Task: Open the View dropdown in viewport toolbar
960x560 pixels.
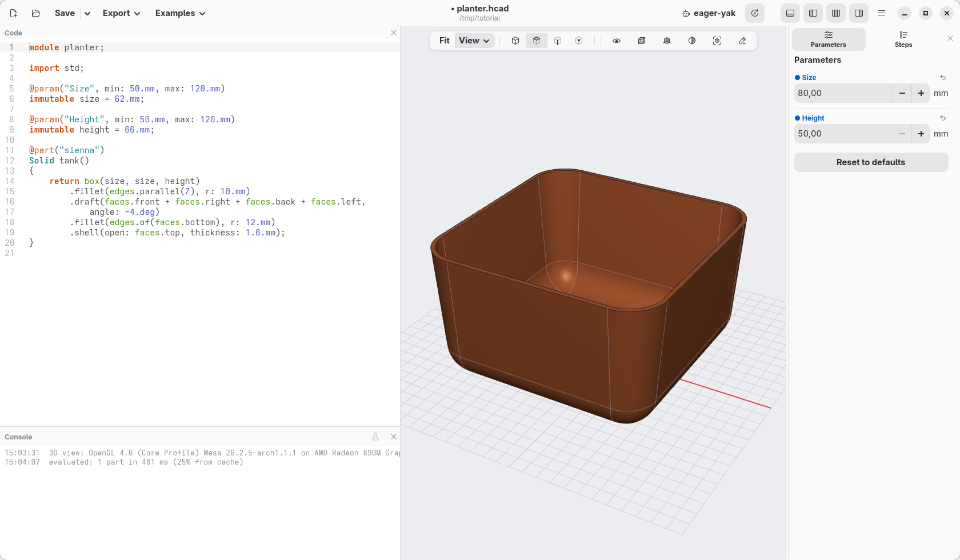Action: pyautogui.click(x=474, y=41)
